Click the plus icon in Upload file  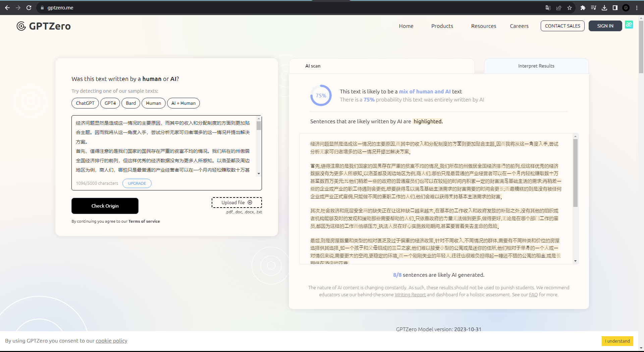tap(250, 203)
